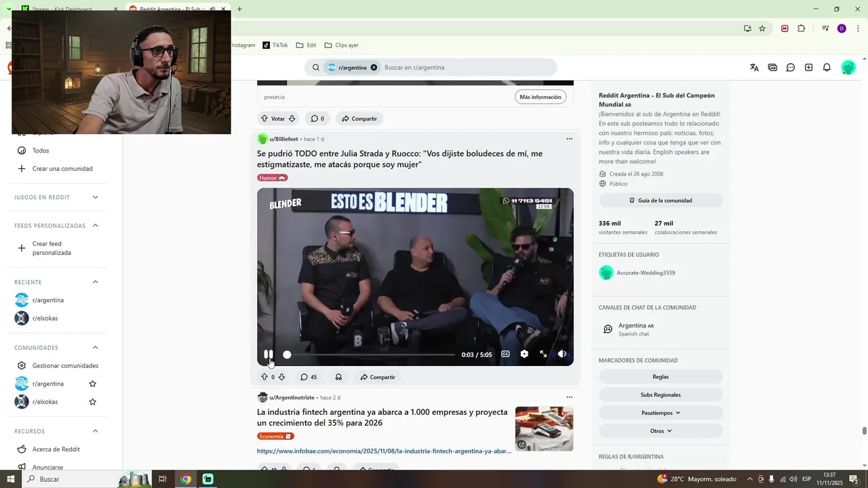The height and width of the screenshot is (488, 868).
Task: Collapse the Reciente section
Action: [95, 282]
